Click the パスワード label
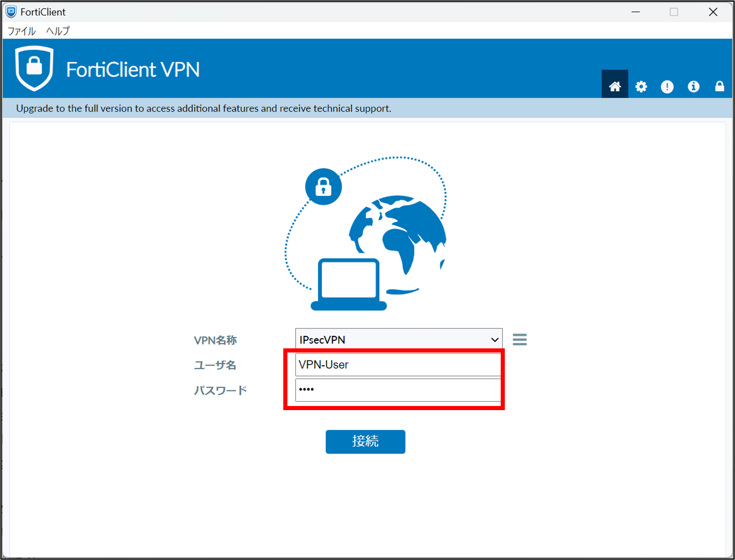This screenshot has height=560, width=735. click(220, 390)
